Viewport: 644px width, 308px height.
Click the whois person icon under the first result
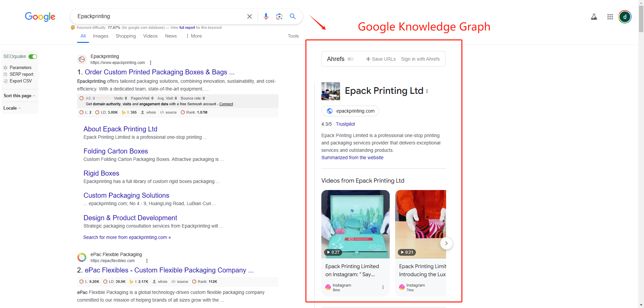pyautogui.click(x=142, y=112)
